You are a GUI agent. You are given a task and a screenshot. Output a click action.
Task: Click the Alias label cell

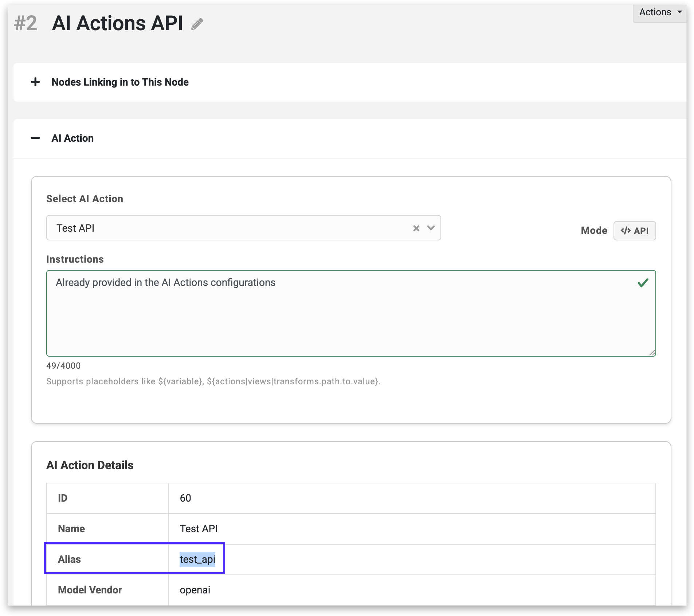[70, 559]
